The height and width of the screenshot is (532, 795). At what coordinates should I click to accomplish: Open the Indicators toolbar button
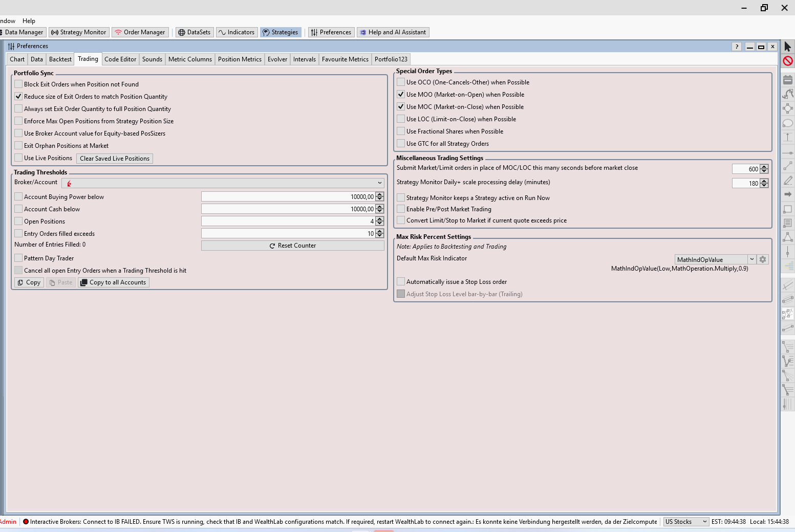tap(236, 32)
